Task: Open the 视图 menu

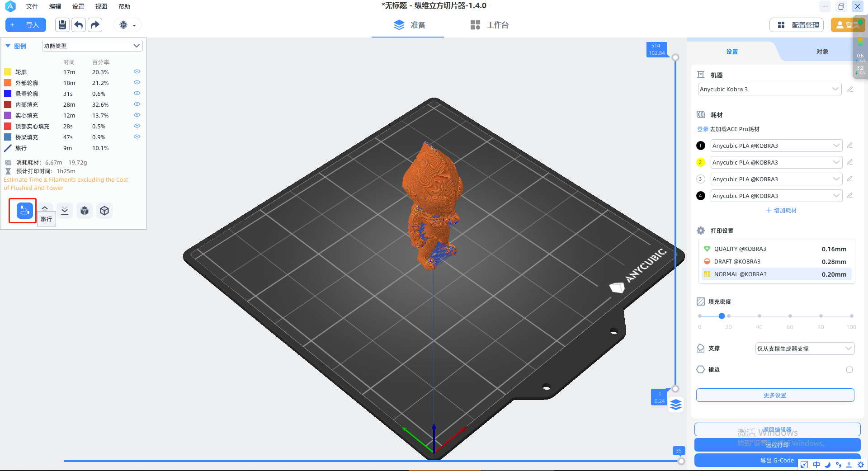Action: coord(101,6)
